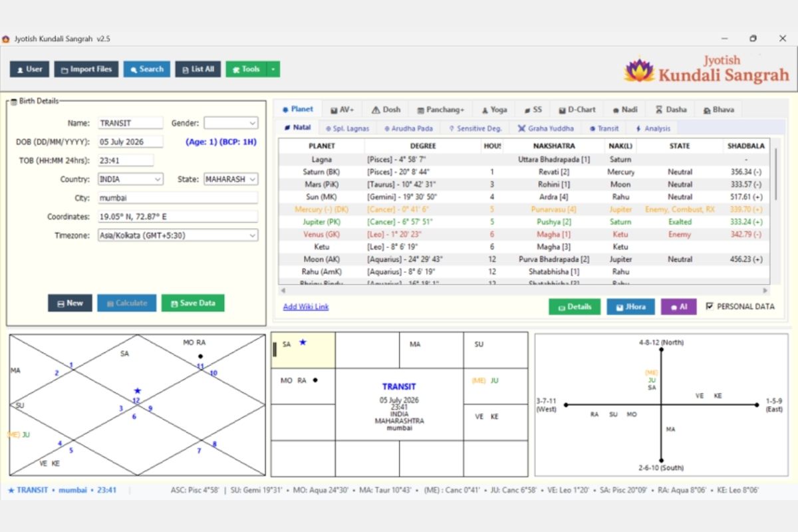Click the User button in toolbar
The width and height of the screenshot is (798, 532).
tap(29, 69)
